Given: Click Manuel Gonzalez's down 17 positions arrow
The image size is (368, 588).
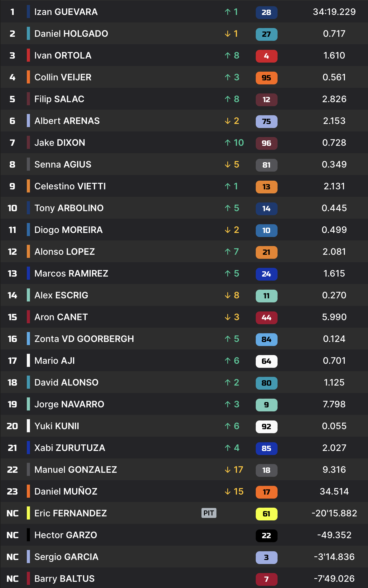Looking at the screenshot, I should (x=228, y=470).
